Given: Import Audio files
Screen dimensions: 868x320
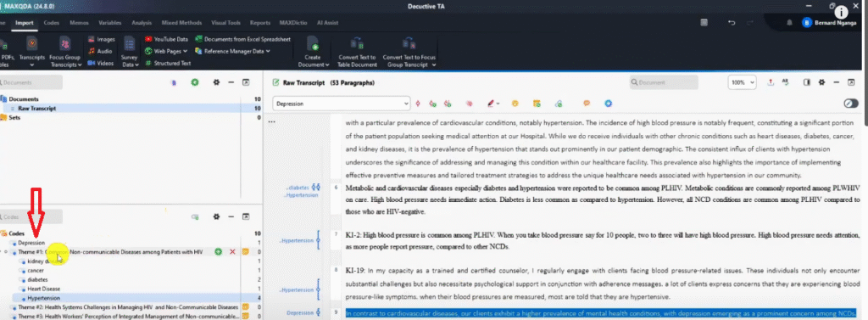Looking at the screenshot, I should [101, 51].
